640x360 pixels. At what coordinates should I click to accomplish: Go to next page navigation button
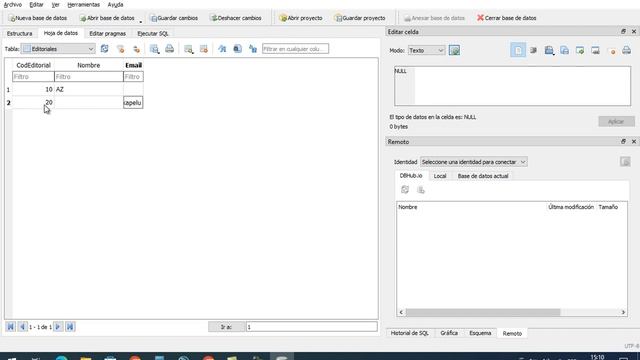(58, 327)
